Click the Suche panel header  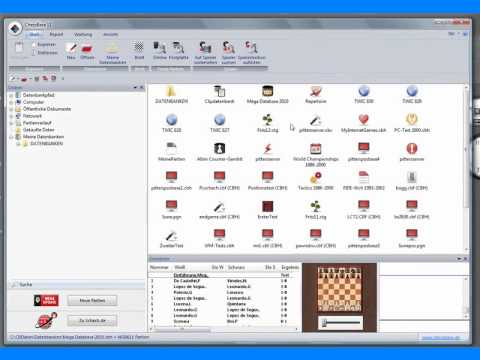[76, 284]
